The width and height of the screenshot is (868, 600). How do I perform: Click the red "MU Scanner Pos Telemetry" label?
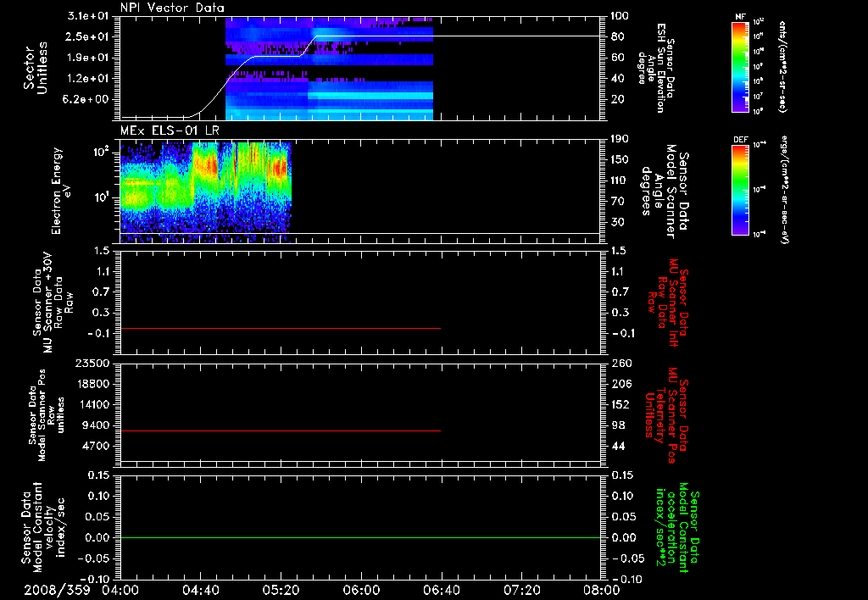click(667, 415)
